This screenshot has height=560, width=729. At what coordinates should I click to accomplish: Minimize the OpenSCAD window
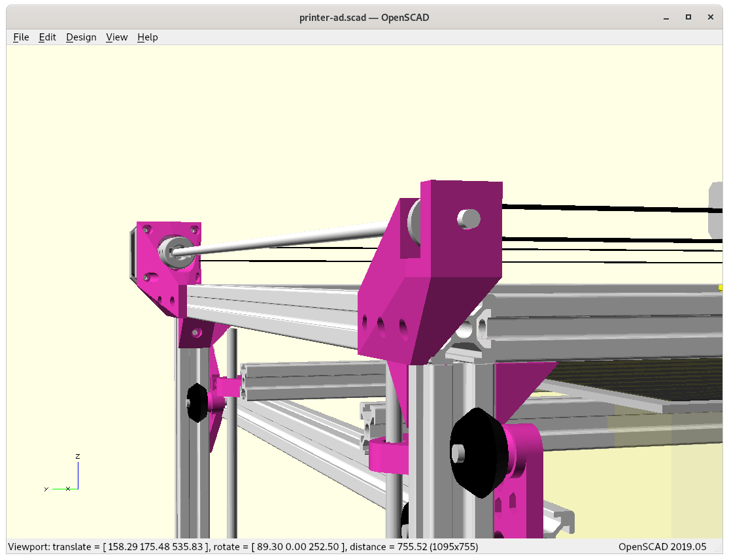[x=666, y=18]
